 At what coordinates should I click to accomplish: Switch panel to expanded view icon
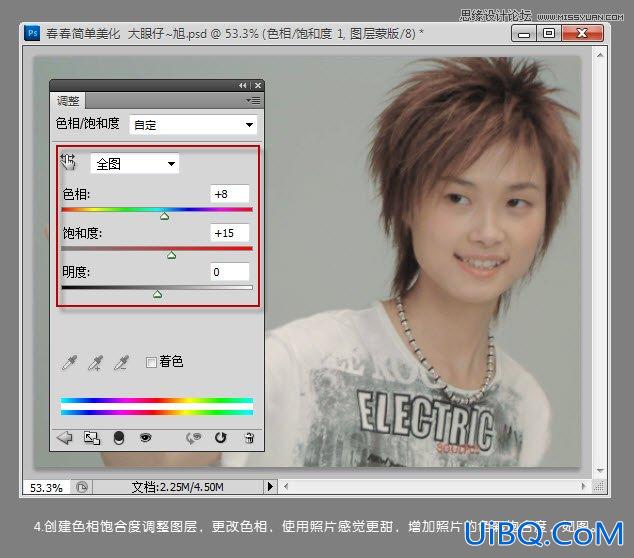[x=92, y=438]
